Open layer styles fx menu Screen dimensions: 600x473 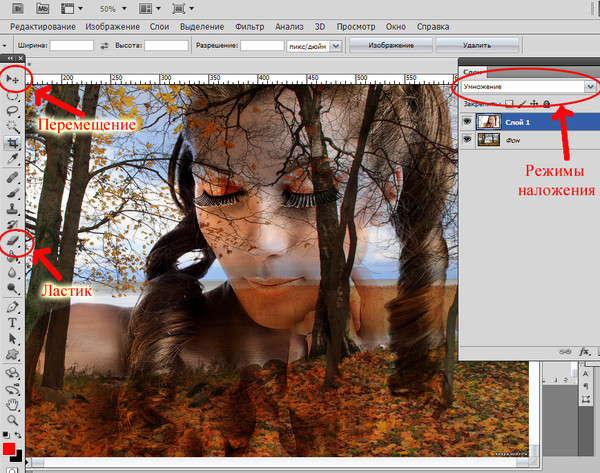pyautogui.click(x=584, y=352)
